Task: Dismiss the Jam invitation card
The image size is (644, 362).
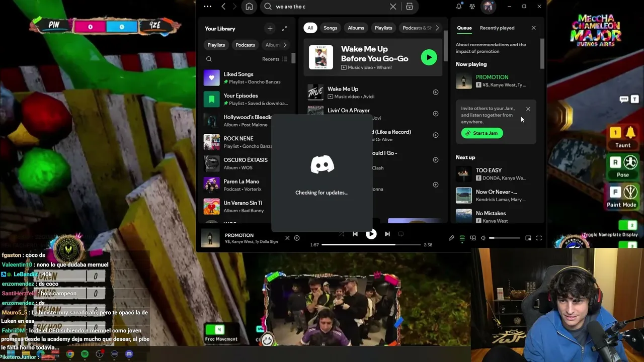Action: pos(528,109)
